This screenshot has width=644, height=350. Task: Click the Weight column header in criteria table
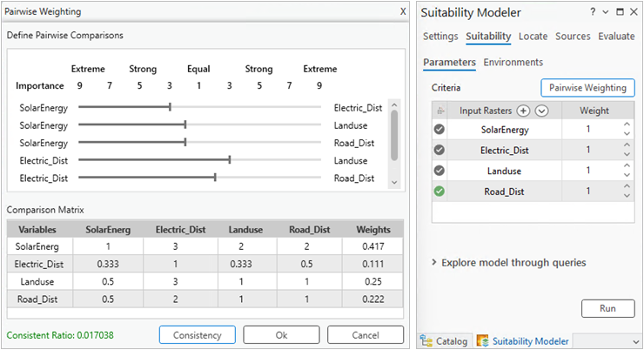[594, 111]
